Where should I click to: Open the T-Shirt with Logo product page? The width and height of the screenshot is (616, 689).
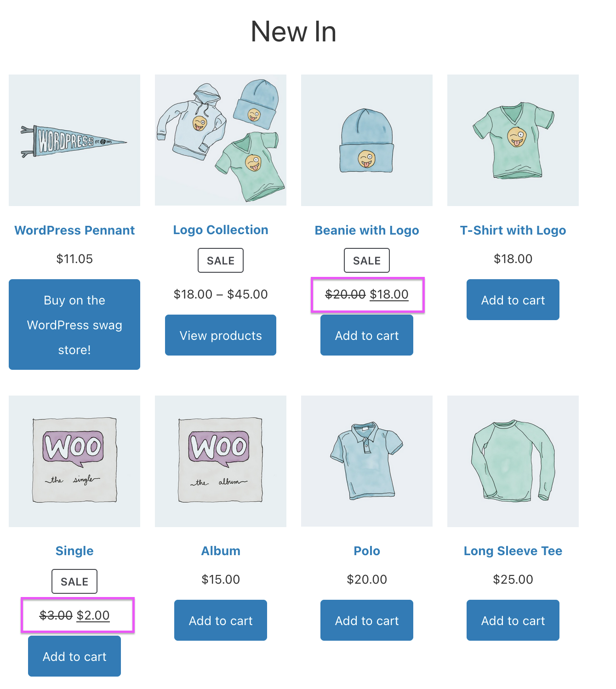[x=513, y=230]
